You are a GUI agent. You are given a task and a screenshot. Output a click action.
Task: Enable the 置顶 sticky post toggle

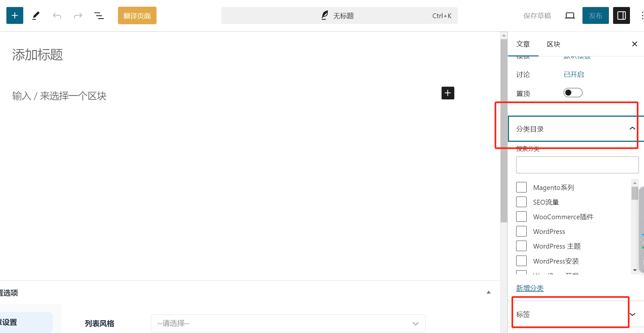pyautogui.click(x=573, y=92)
